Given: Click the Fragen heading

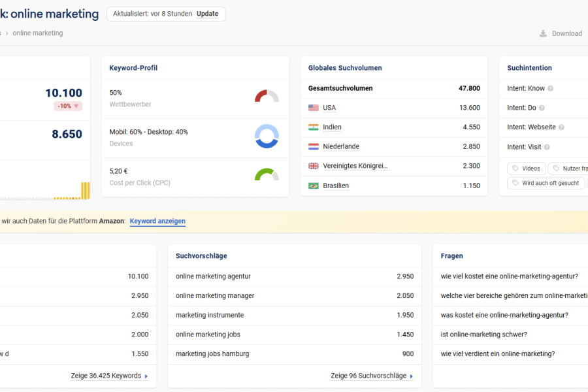Looking at the screenshot, I should (x=451, y=256).
